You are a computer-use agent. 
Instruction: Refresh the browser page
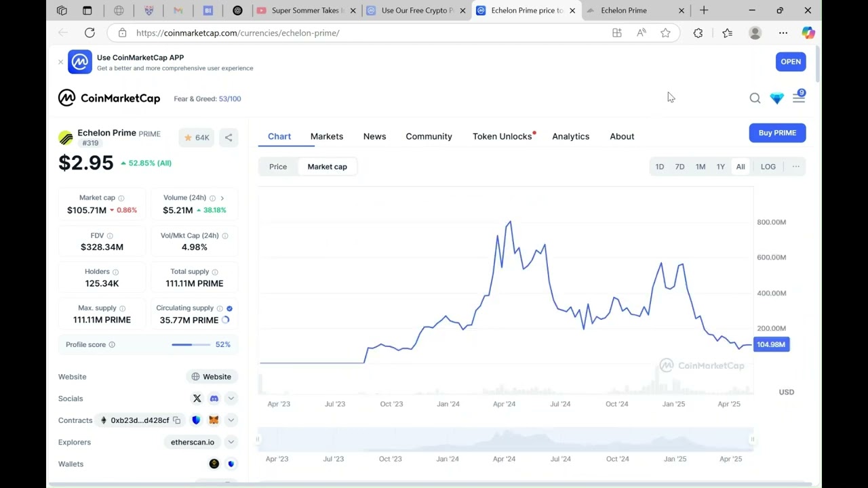pyautogui.click(x=90, y=33)
